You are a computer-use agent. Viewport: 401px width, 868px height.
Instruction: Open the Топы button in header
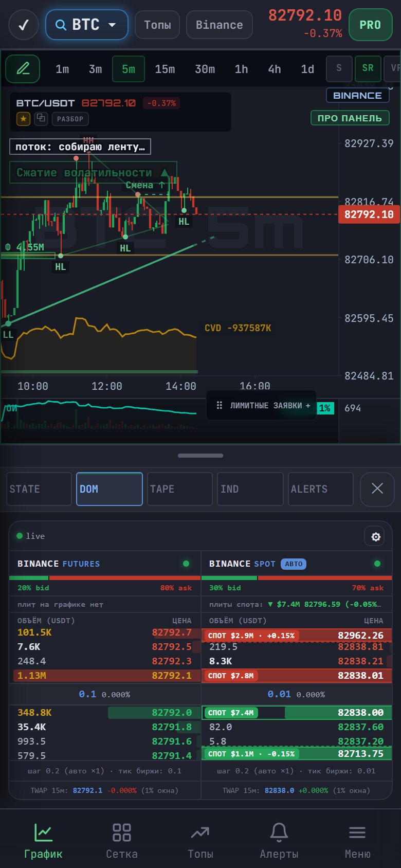[157, 25]
